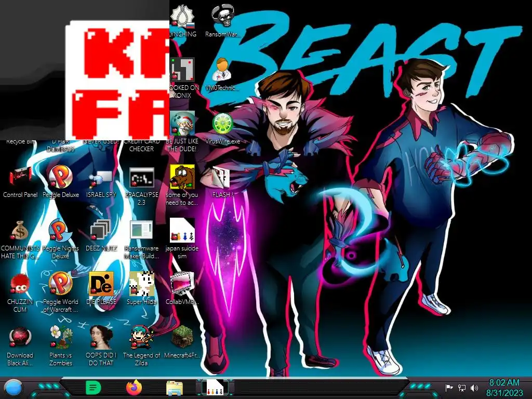Image resolution: width=532 pixels, height=399 pixels.
Task: Open clock showing 8:02 AM
Action: tap(504, 388)
